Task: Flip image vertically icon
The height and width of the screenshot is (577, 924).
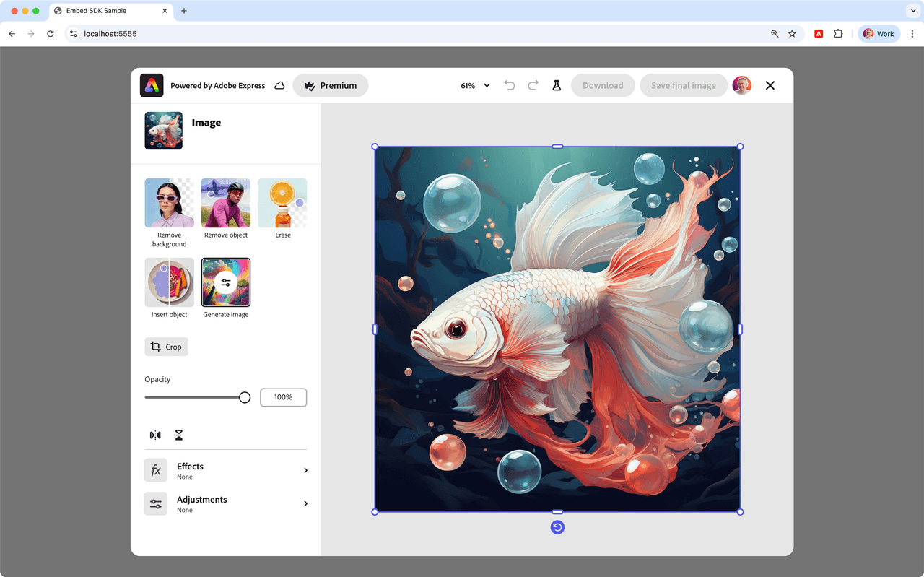Action: [x=179, y=435]
